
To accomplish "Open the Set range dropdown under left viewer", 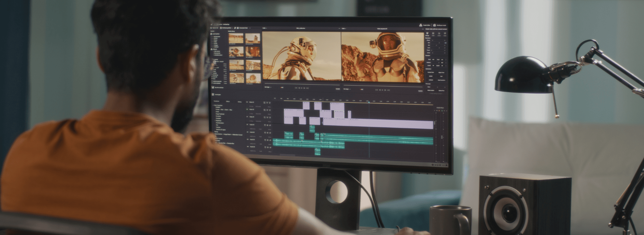I will tap(268, 87).
